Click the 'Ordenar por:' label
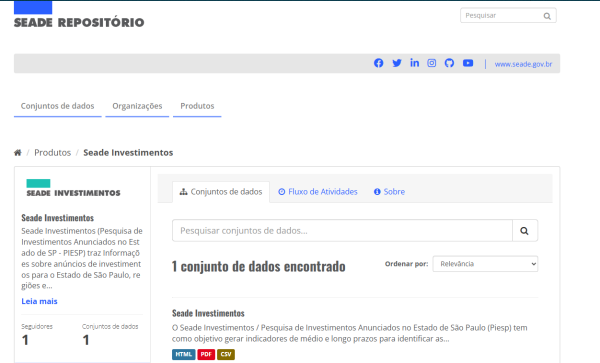This screenshot has width=600, height=363. 406,264
